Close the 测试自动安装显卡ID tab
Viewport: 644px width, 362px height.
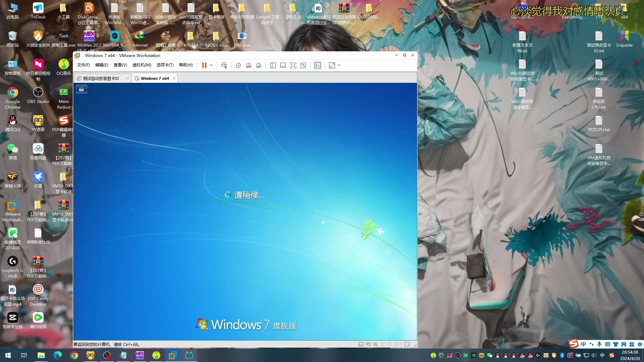[x=127, y=78]
